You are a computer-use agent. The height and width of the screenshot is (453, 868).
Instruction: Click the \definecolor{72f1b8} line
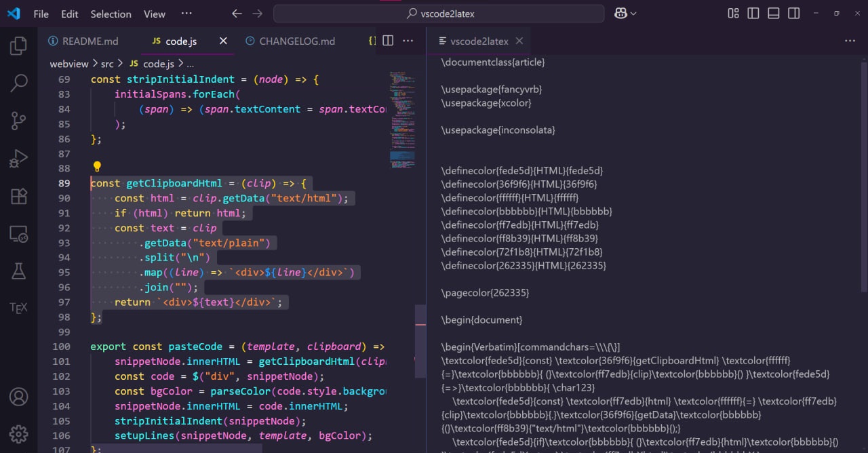tap(521, 252)
